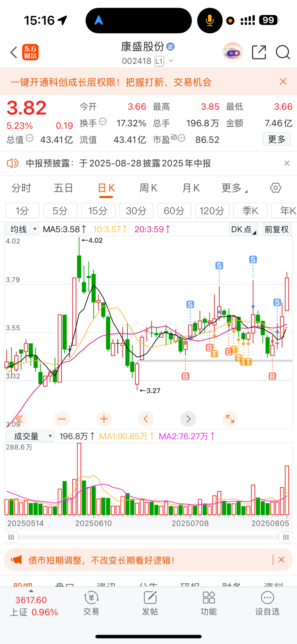The image size is (297, 644).
Task: Tap right handle of chart range slider
Action: coord(285,537)
